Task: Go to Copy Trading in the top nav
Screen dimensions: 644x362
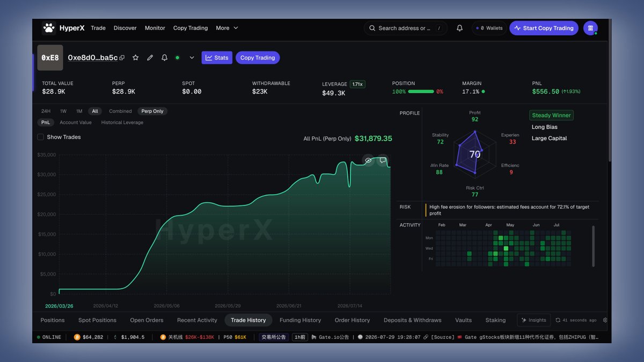Action: click(x=191, y=28)
